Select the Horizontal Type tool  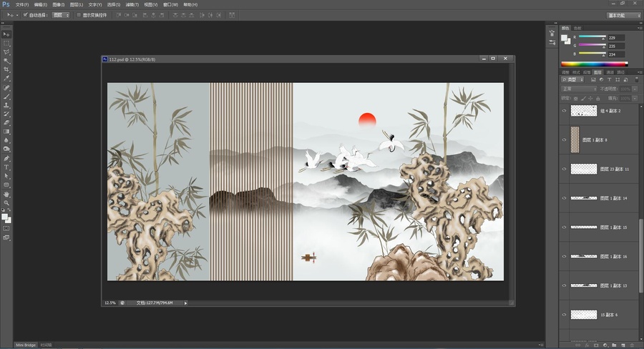6,167
